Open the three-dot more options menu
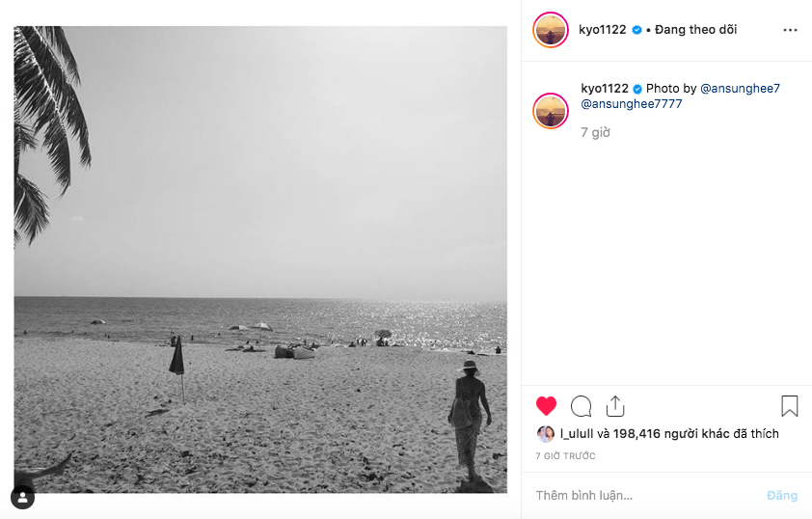This screenshot has width=812, height=519. 791,30
